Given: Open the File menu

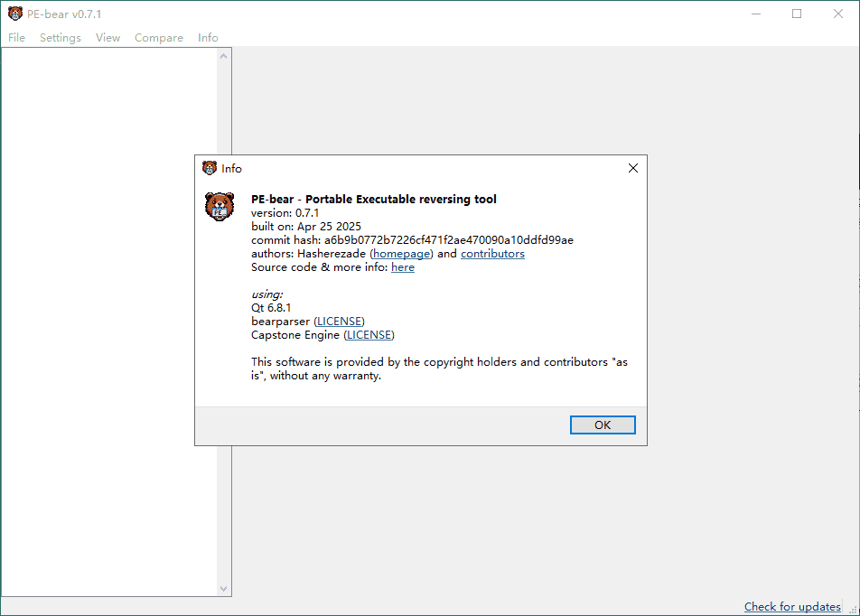Looking at the screenshot, I should point(16,38).
